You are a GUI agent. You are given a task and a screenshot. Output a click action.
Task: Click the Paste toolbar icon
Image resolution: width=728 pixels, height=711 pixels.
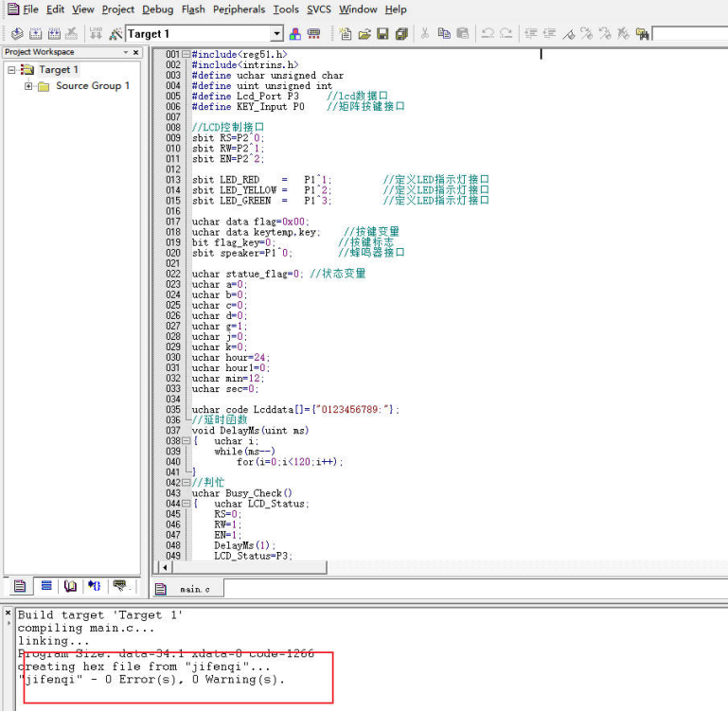[x=462, y=33]
